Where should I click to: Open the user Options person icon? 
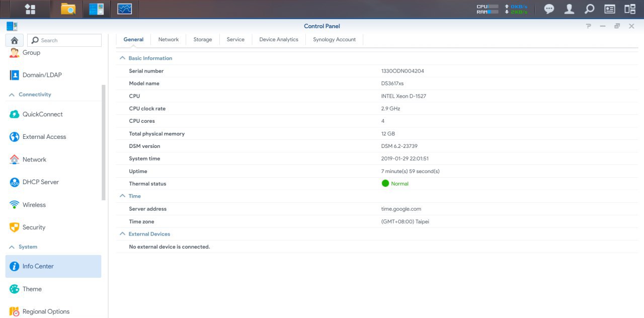click(569, 9)
